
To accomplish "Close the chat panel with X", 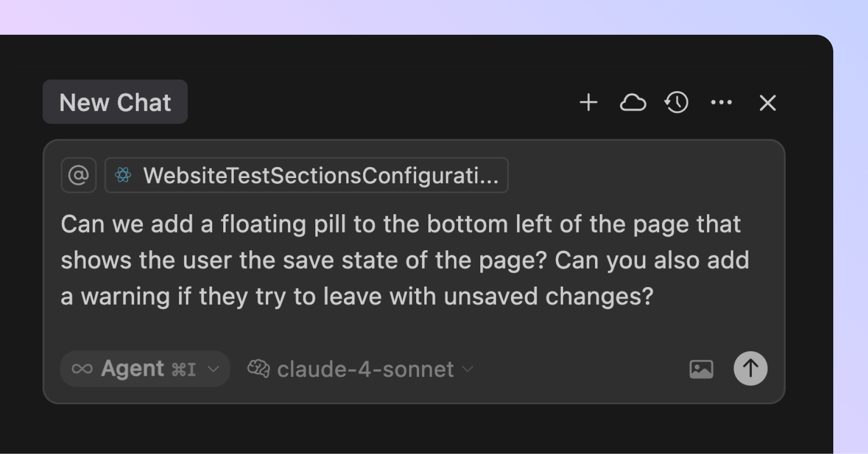I will coord(767,103).
